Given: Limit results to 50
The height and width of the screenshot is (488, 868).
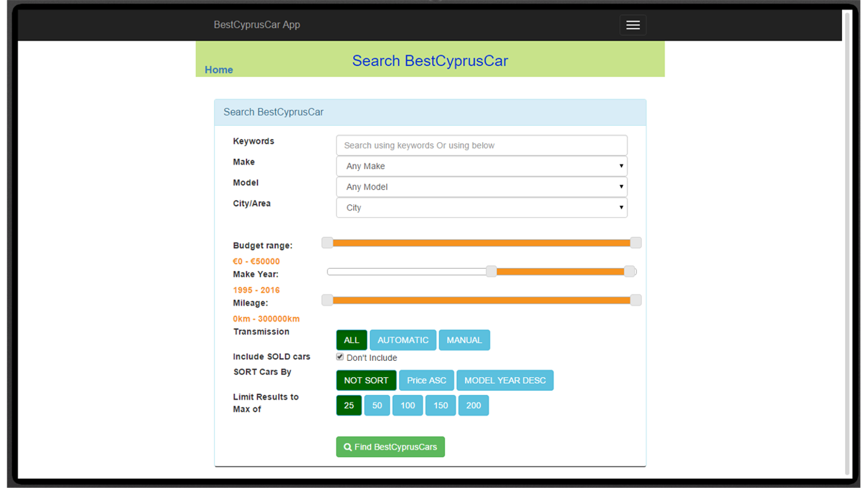Looking at the screenshot, I should [377, 405].
